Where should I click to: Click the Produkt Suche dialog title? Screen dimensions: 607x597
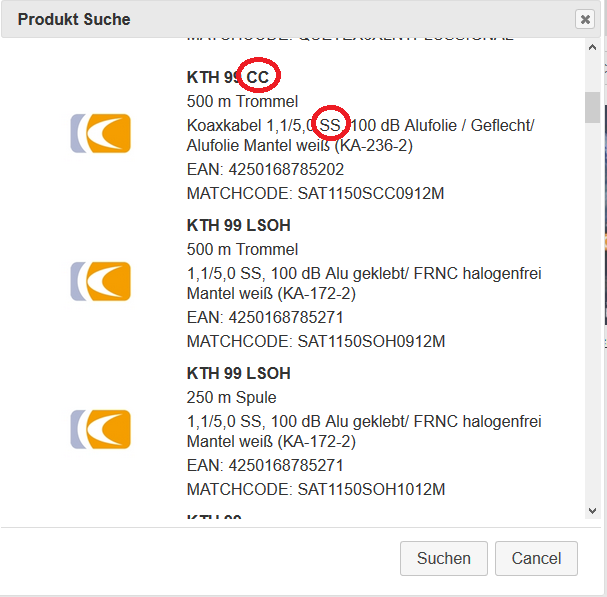pyautogui.click(x=74, y=19)
